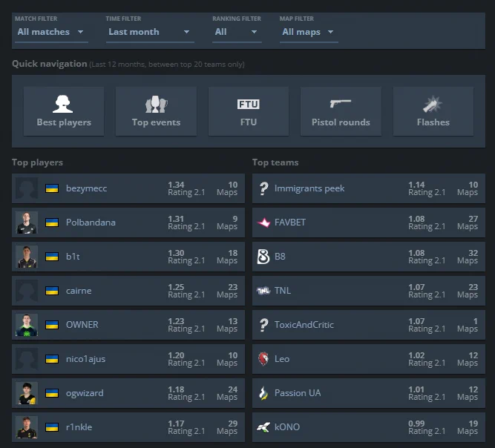This screenshot has height=448, width=495.
Task: Open the FTU quick navigation tile
Action: pyautogui.click(x=249, y=111)
